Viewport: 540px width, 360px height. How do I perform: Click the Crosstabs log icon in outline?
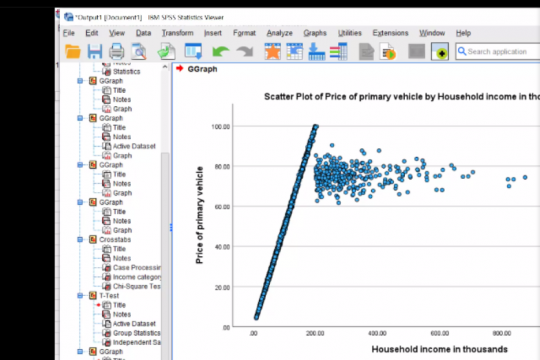pos(93,239)
